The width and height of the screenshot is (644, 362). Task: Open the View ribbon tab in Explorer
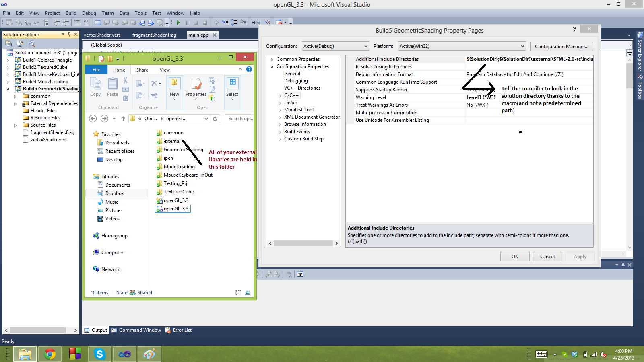click(x=165, y=70)
